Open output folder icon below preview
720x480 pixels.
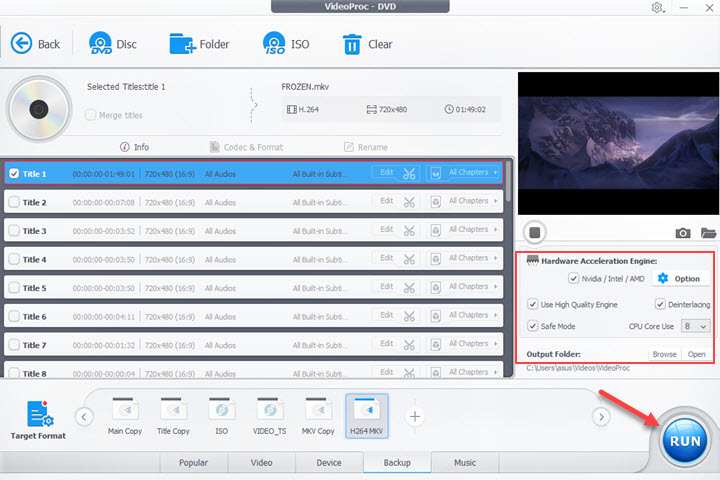point(708,233)
